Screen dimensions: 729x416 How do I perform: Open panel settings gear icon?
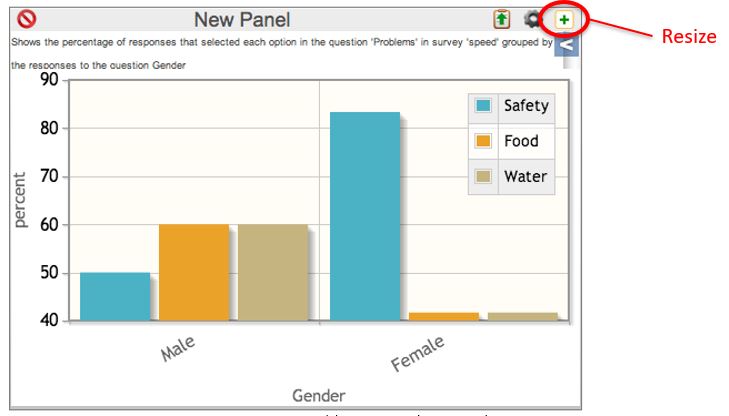533,19
